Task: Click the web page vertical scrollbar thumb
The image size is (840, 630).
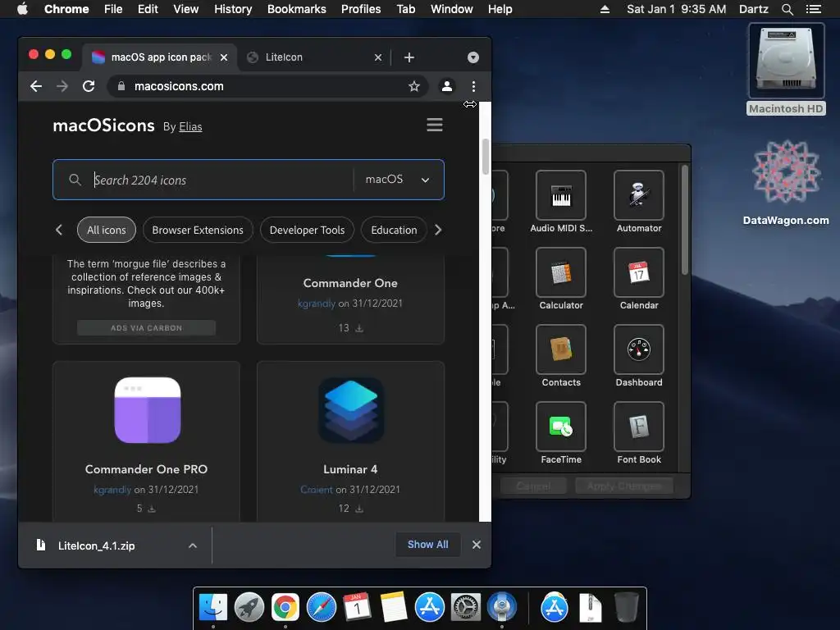Action: pyautogui.click(x=486, y=156)
